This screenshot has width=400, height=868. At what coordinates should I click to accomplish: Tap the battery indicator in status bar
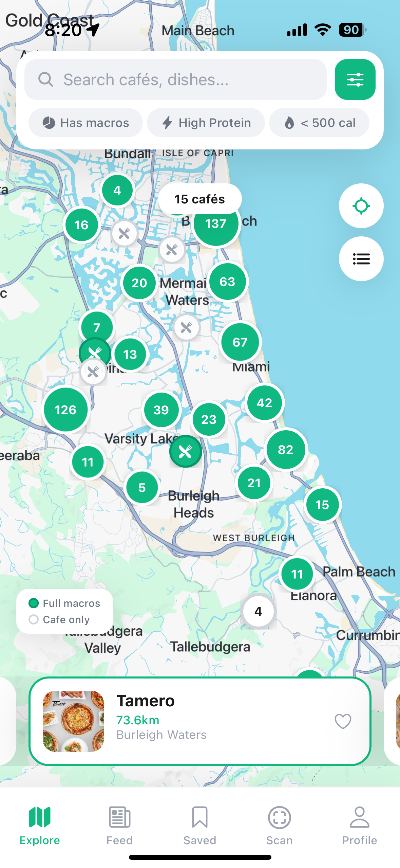(353, 30)
